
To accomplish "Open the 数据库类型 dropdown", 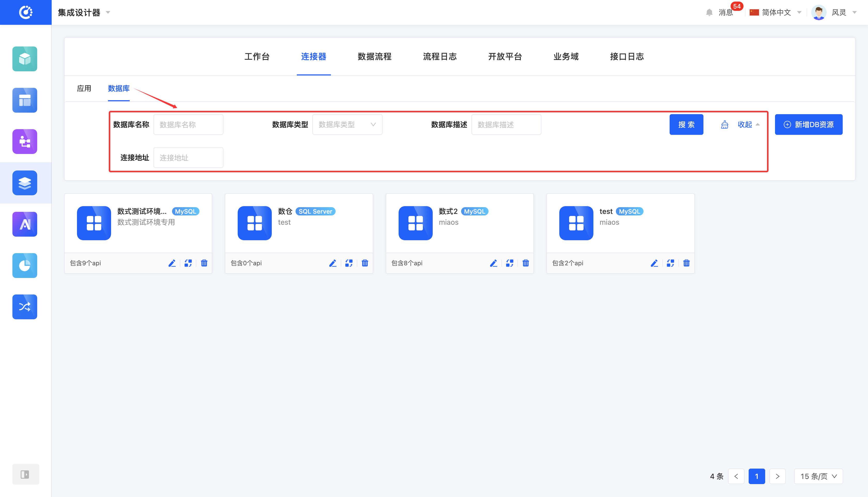I will [x=347, y=124].
